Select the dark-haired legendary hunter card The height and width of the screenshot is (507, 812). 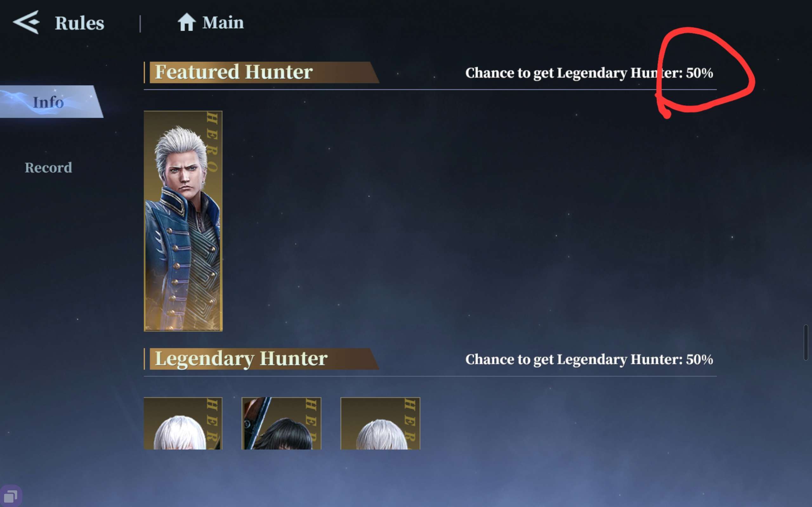[x=281, y=423]
